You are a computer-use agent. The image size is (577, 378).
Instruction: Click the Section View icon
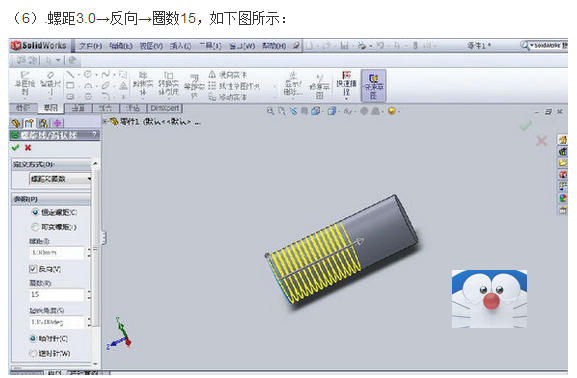[x=304, y=111]
